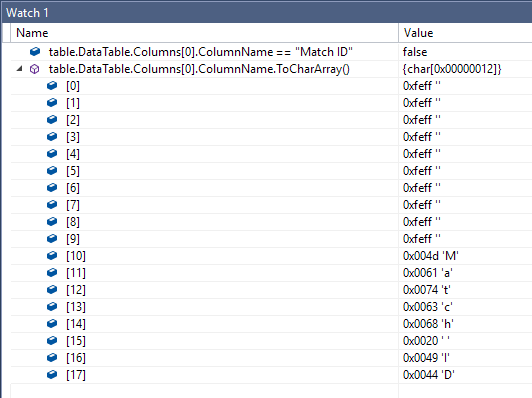Click the field icon beside element [15]

[52, 340]
